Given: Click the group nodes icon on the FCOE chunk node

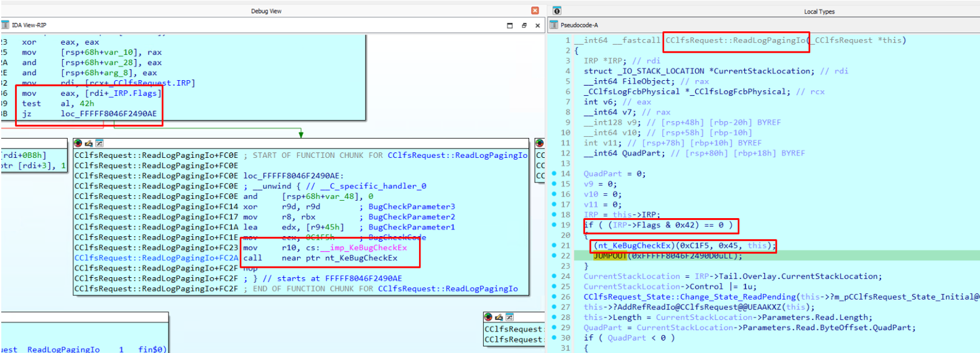Looking at the screenshot, I should click(99, 144).
